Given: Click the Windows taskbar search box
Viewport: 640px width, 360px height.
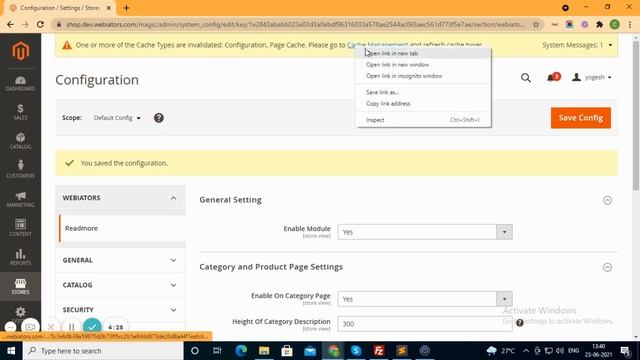Looking at the screenshot, I should coord(103,351).
